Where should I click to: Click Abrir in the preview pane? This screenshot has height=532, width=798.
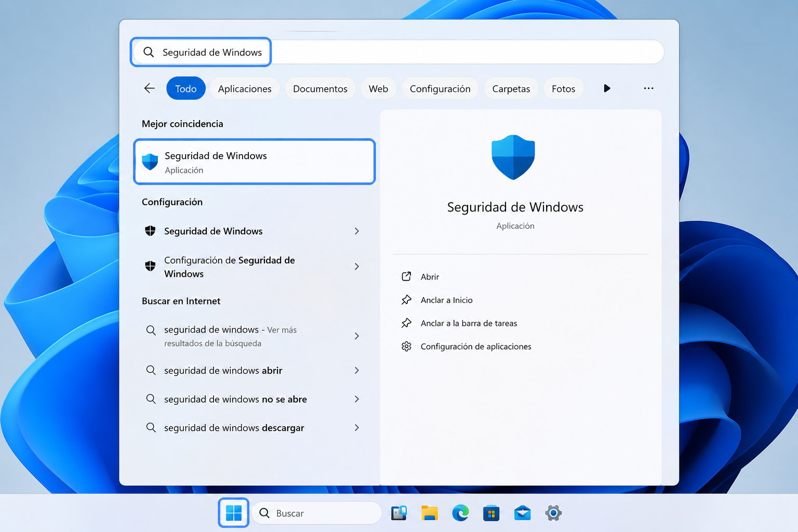(x=430, y=277)
